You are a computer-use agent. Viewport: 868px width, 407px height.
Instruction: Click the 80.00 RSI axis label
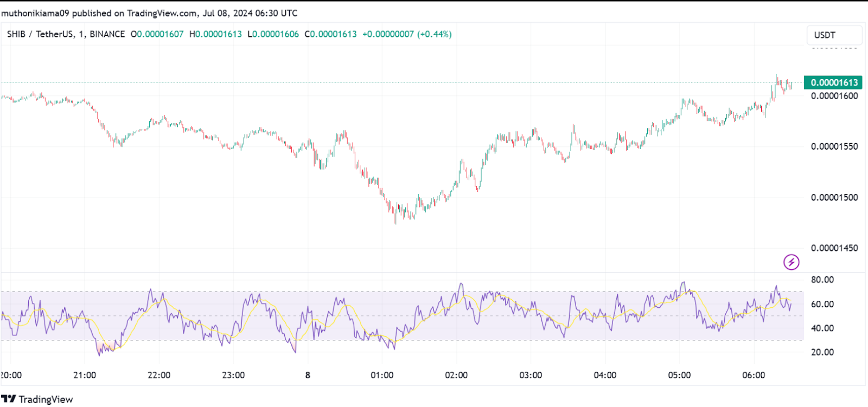point(822,280)
